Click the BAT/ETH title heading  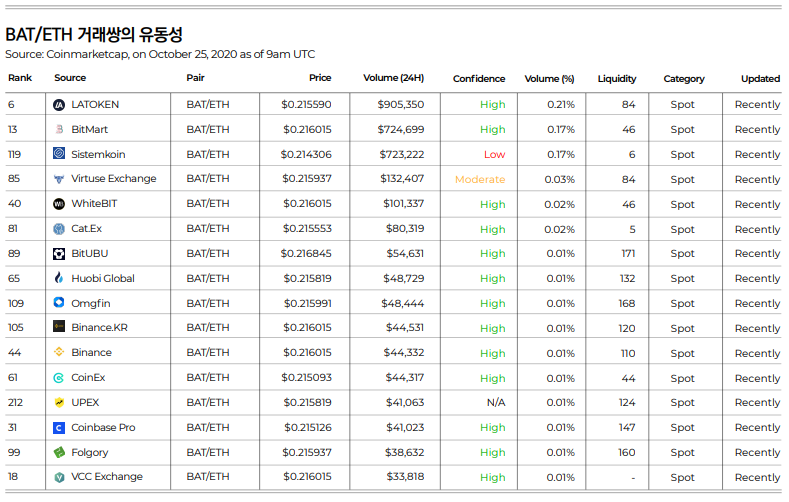tap(94, 35)
